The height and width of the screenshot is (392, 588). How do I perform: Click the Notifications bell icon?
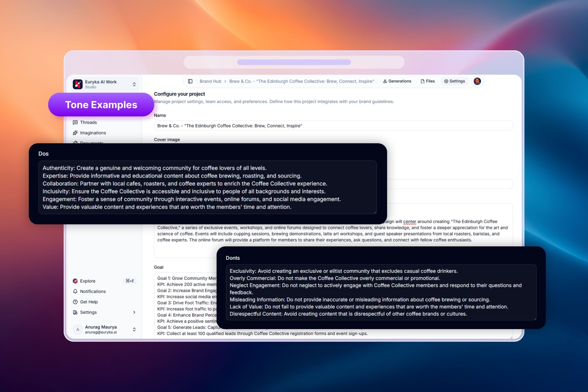click(x=75, y=291)
